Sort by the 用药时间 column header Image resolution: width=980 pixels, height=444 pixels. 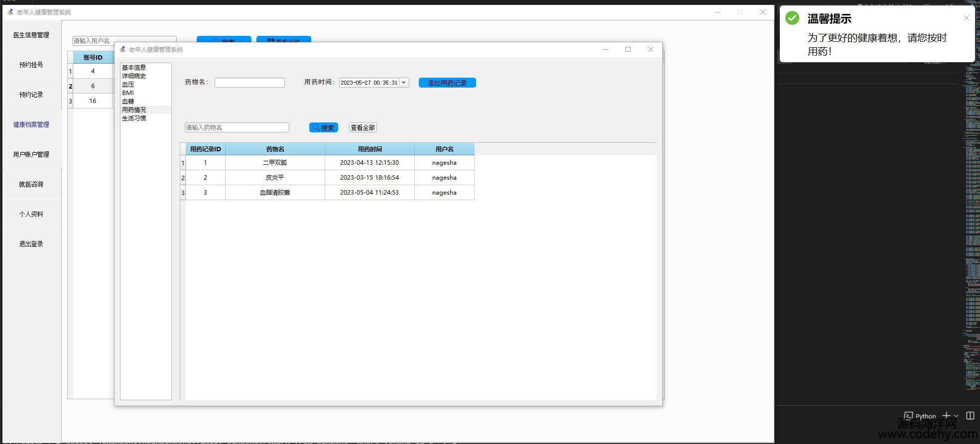pyautogui.click(x=369, y=149)
